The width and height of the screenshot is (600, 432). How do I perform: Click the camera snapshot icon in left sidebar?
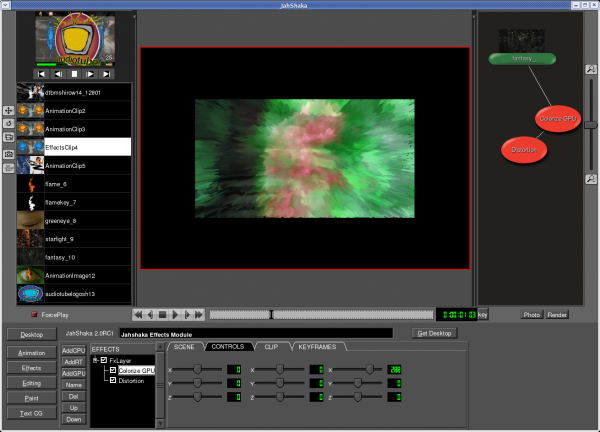pyautogui.click(x=8, y=154)
